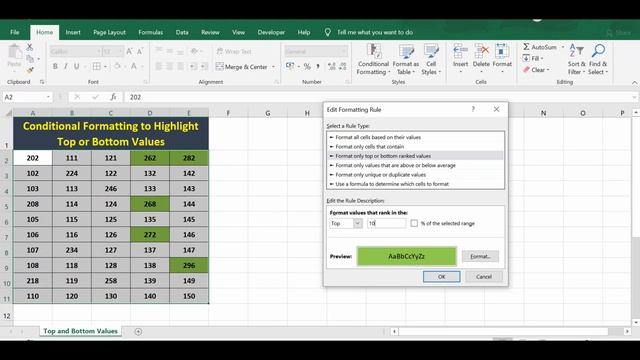Screen dimensions: 640x360
Task: Click the Help question mark in dialog
Action: pyautogui.click(x=473, y=109)
